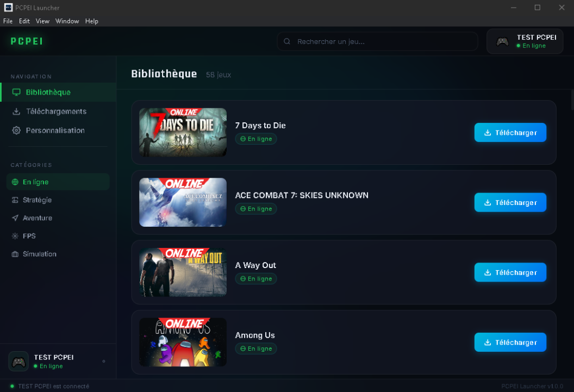Download A Way Out with Télécharger
The width and height of the screenshot is (574, 392).
(x=510, y=272)
